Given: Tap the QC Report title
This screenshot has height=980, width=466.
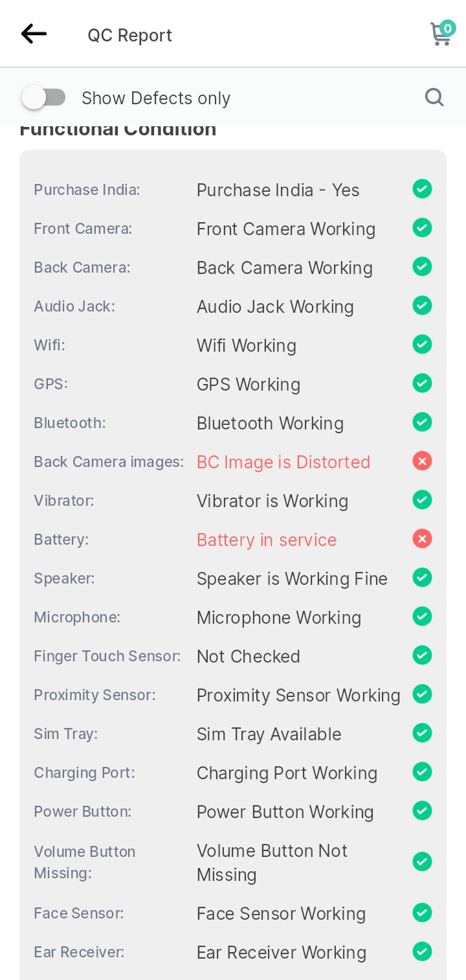Looking at the screenshot, I should (130, 35).
